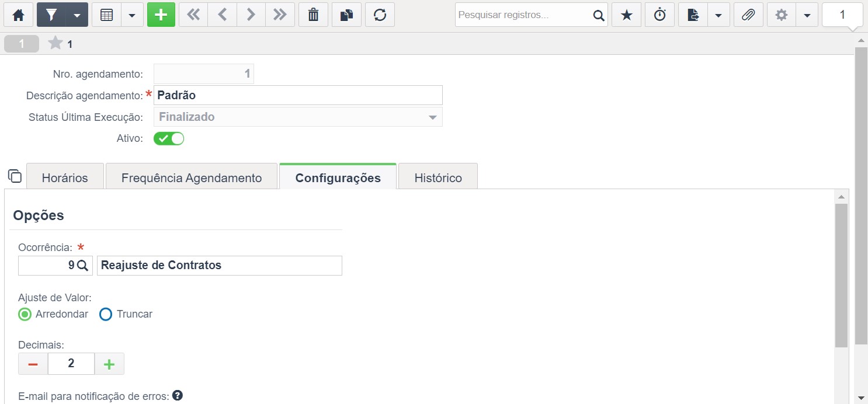Viewport: 868px width, 404px height.
Task: Click the outer page scrollbar thumb
Action: coord(861,196)
